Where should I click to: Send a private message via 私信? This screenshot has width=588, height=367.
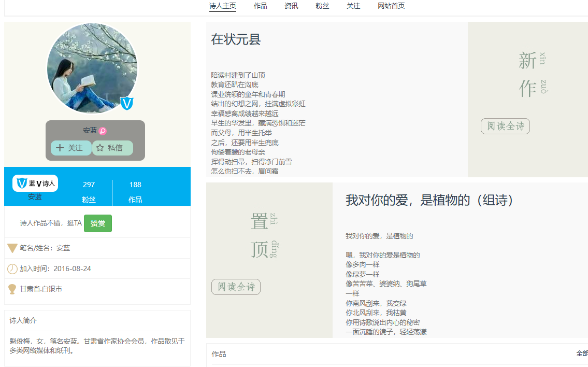(x=113, y=148)
